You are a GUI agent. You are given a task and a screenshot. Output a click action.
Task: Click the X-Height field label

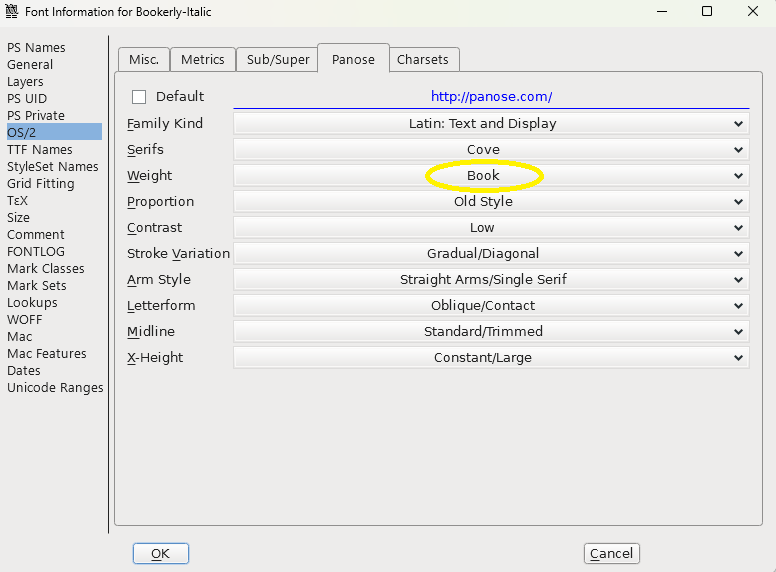(155, 357)
